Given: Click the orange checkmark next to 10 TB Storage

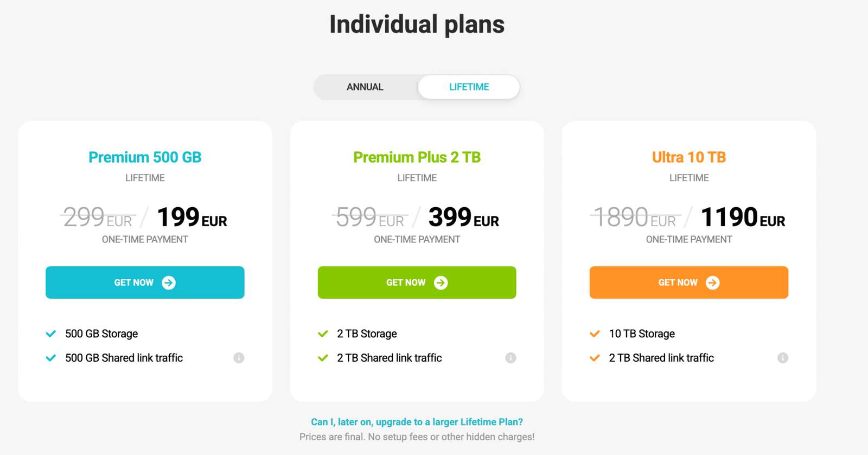Looking at the screenshot, I should coord(595,333).
